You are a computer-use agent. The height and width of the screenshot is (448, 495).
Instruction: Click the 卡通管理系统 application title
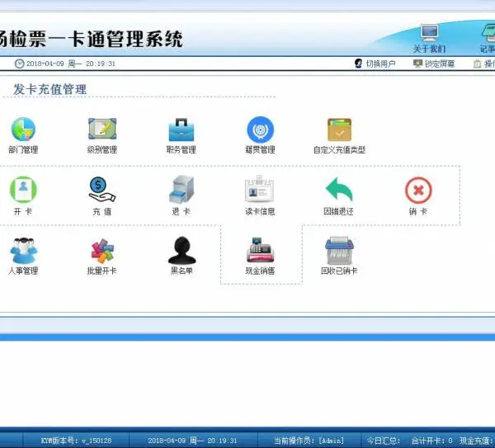(125, 39)
